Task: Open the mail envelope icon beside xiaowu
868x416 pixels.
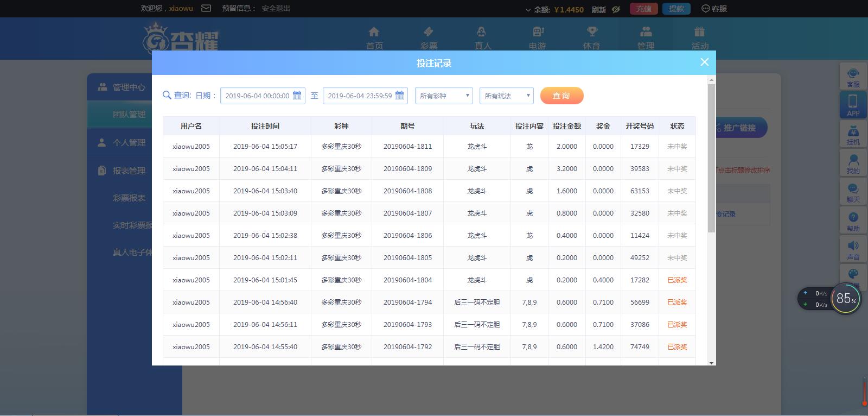Action: (x=206, y=8)
